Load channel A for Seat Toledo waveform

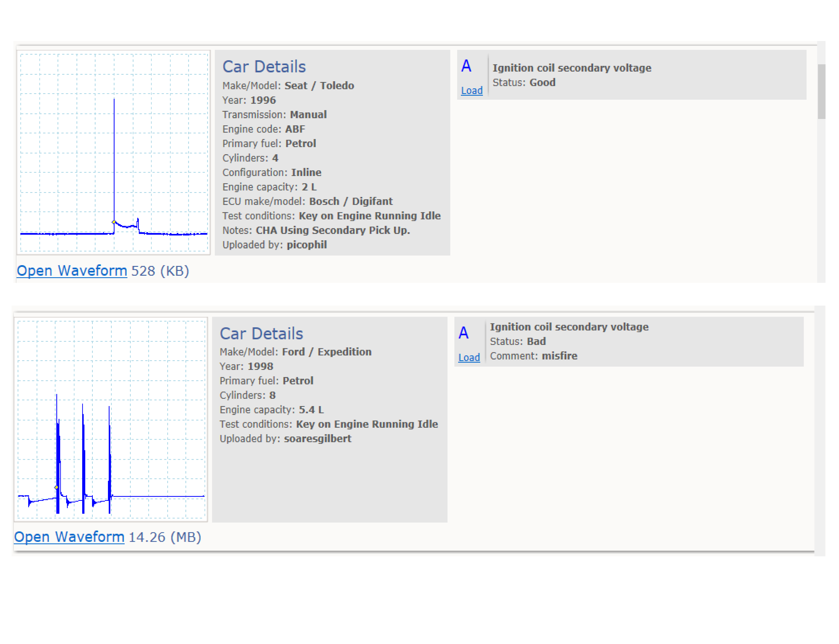click(x=472, y=90)
